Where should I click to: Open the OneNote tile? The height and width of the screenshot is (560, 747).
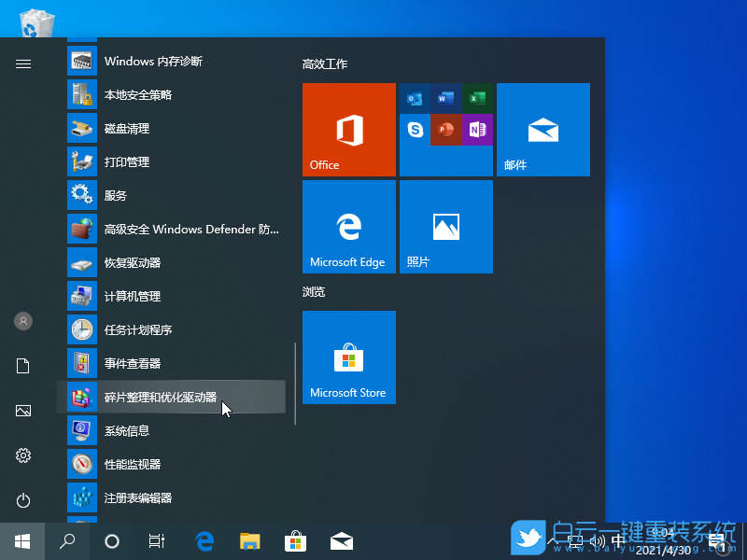(476, 129)
